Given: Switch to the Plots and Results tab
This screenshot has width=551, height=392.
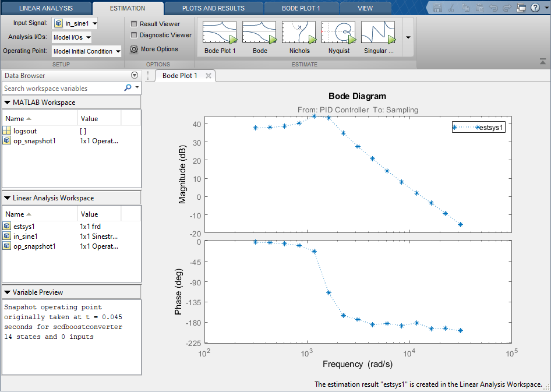Looking at the screenshot, I should pos(213,8).
